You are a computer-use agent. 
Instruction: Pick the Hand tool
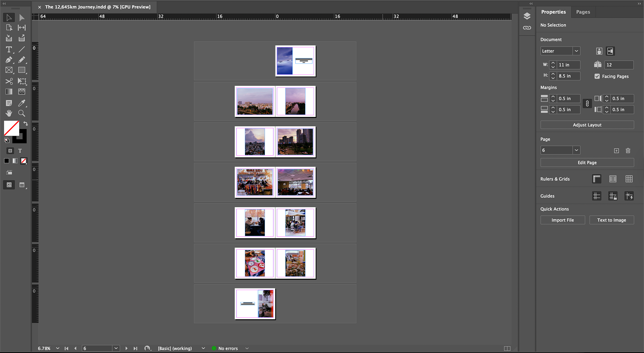point(9,113)
